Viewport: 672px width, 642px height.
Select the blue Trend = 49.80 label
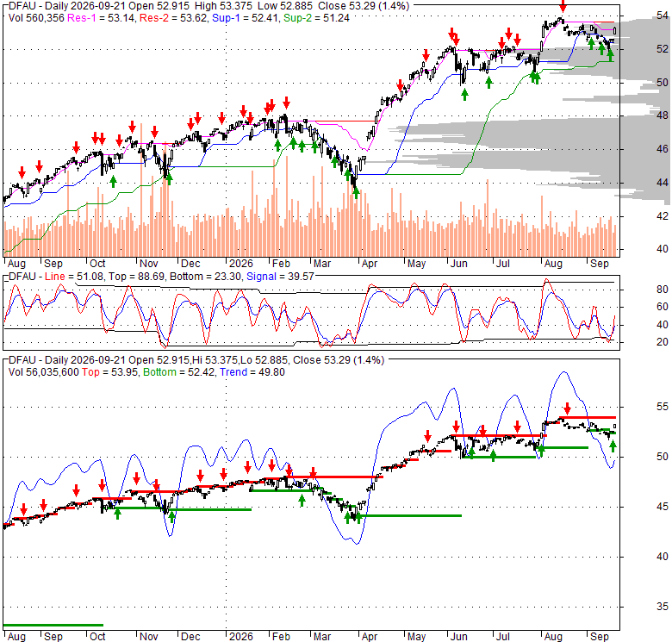252,372
